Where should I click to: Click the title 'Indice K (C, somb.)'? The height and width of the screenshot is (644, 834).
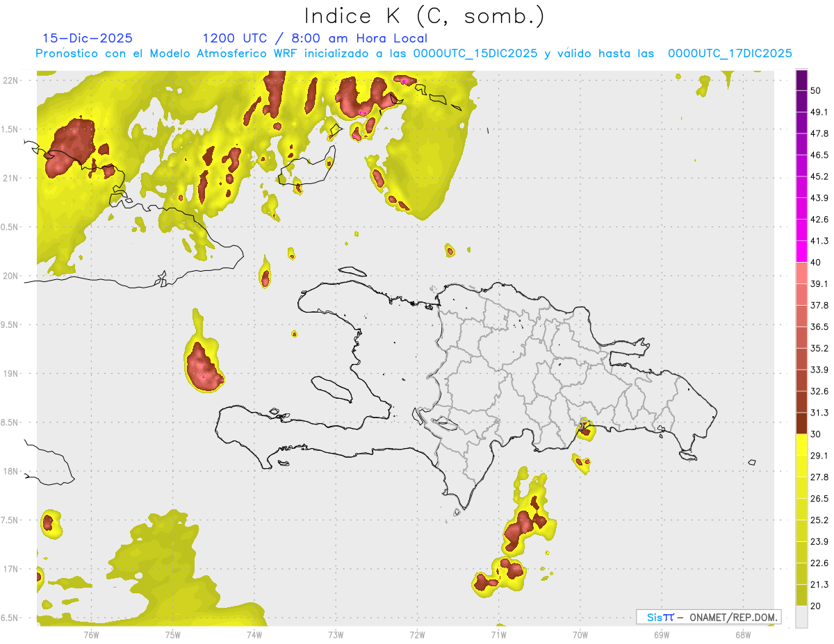[x=425, y=16]
